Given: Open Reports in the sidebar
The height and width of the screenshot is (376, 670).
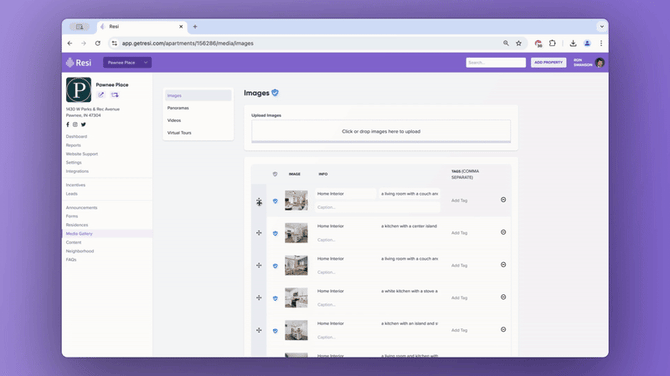Looking at the screenshot, I should [x=73, y=145].
